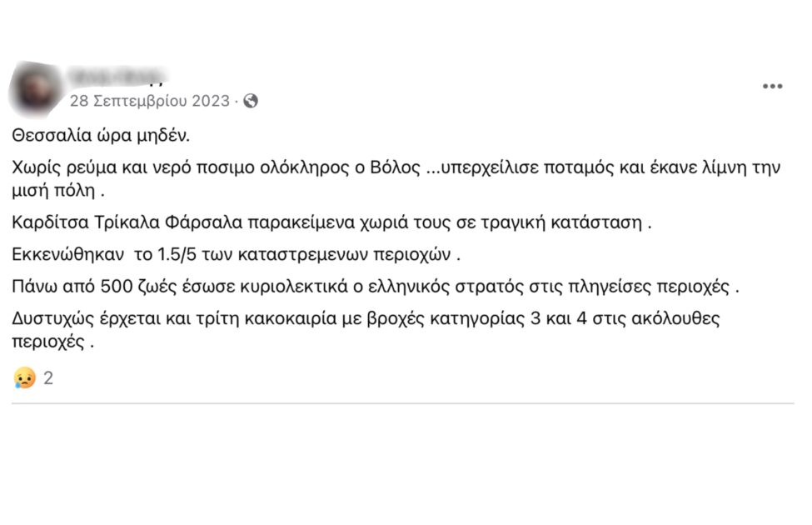Click the line starting with 'Εκκενώθηκαν'
This screenshot has height=525, width=812.
237,254
